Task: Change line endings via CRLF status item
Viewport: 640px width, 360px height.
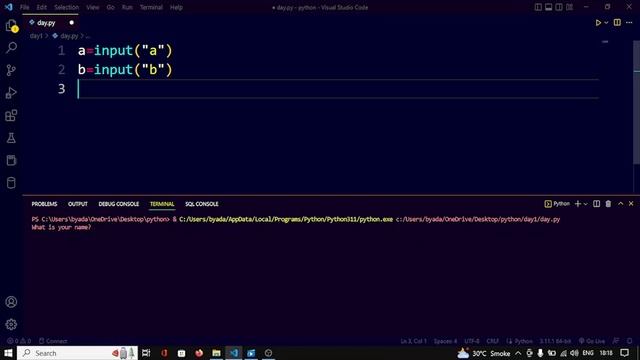Action: [x=493, y=341]
